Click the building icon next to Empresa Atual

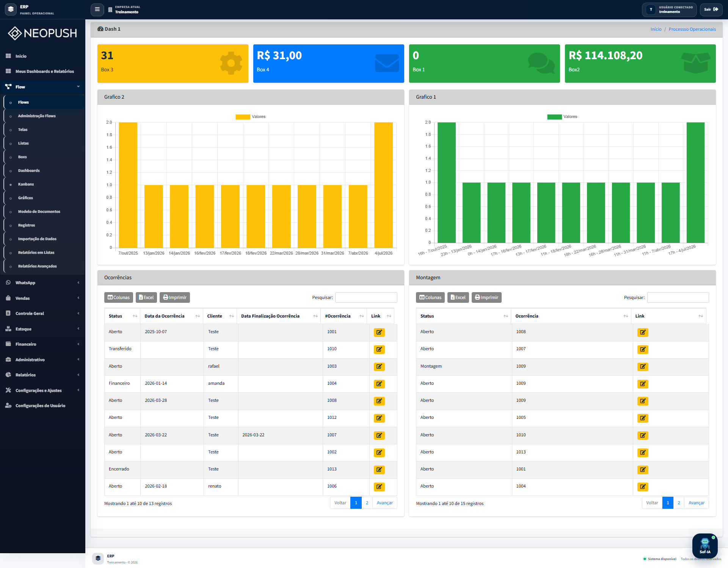(110, 9)
